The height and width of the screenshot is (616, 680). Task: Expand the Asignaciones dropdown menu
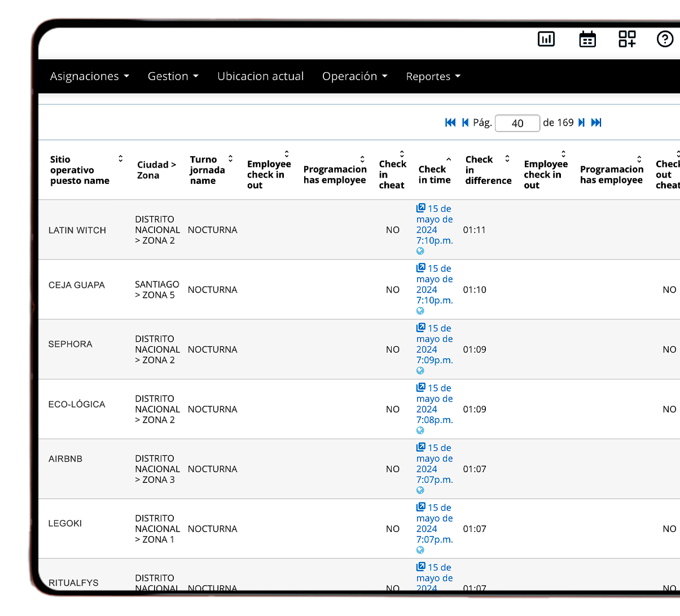89,77
